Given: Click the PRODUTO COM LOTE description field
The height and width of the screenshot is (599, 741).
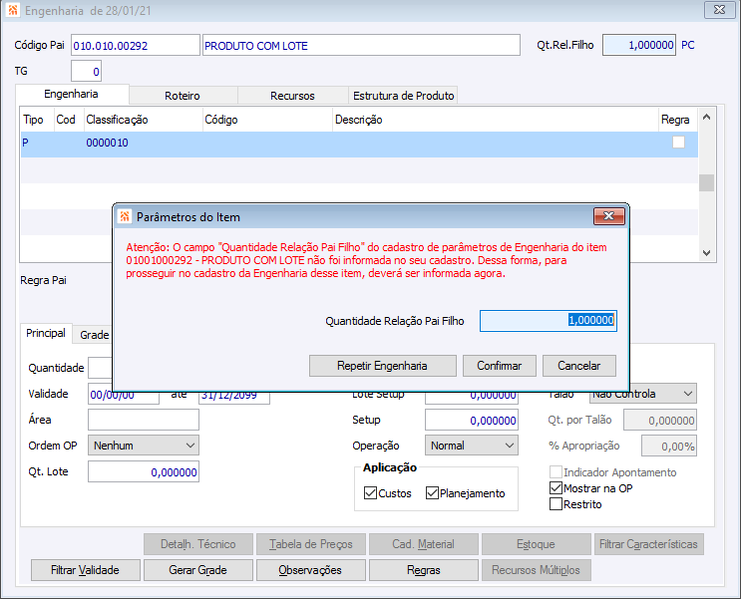Looking at the screenshot, I should coord(362,45).
